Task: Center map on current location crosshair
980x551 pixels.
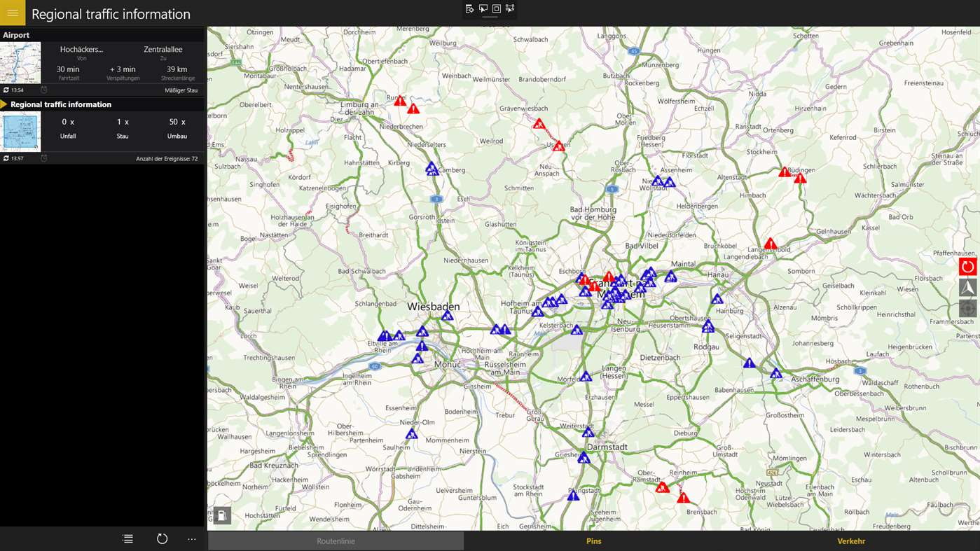Action: 967,309
